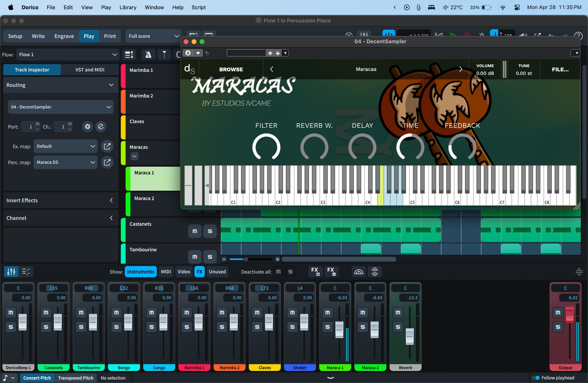
Task: Open the 04 - DecentSampler routing dropdown
Action: click(61, 107)
